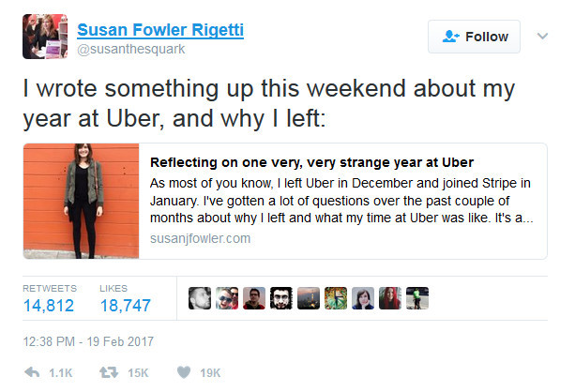Click the last liker avatar
Viewport: 575px width, 392px height.
[417, 298]
